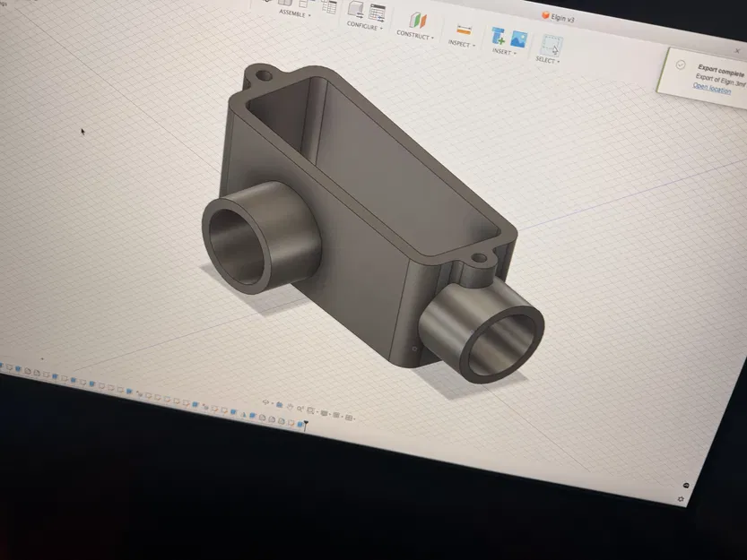Image resolution: width=747 pixels, height=560 pixels.
Task: Click the Zoom tool in navigation bar
Action: pyautogui.click(x=300, y=409)
